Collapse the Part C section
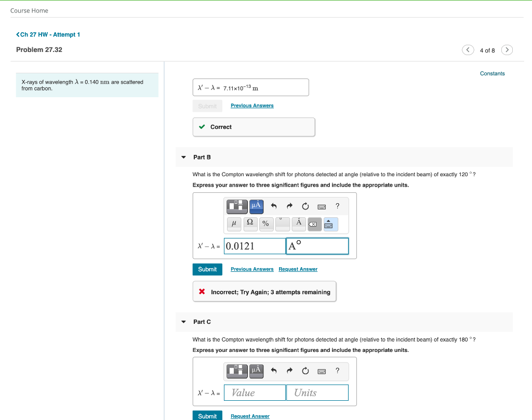The width and height of the screenshot is (532, 420). (x=183, y=322)
